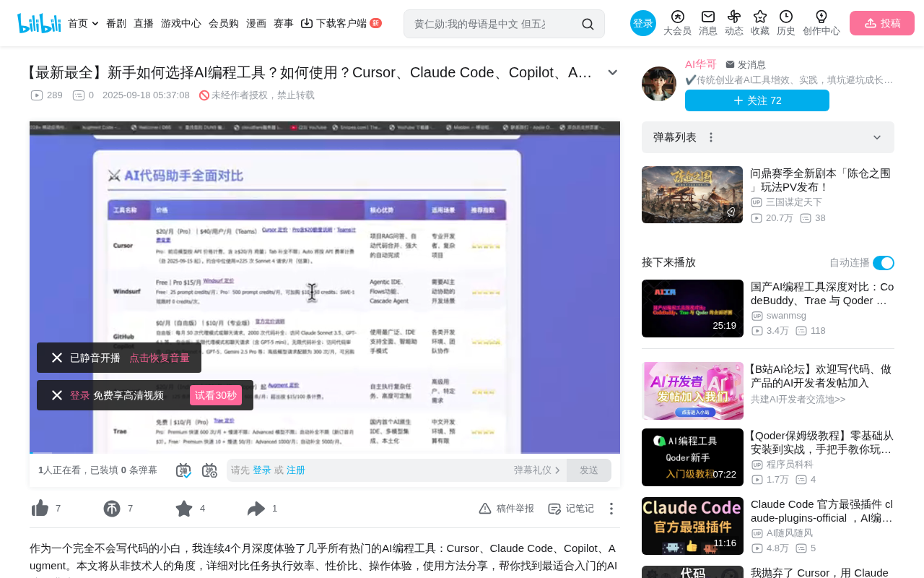This screenshot has width=924, height=578.
Task: Click 稿件举报 report button
Action: click(507, 509)
